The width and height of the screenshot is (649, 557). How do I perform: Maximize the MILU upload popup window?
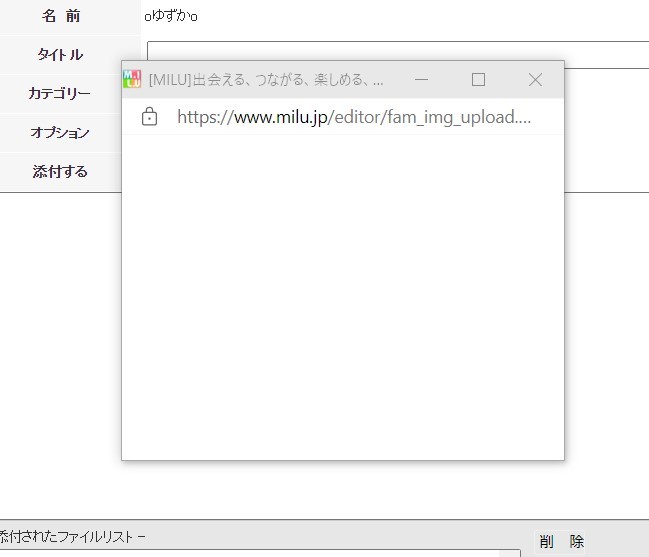point(478,80)
